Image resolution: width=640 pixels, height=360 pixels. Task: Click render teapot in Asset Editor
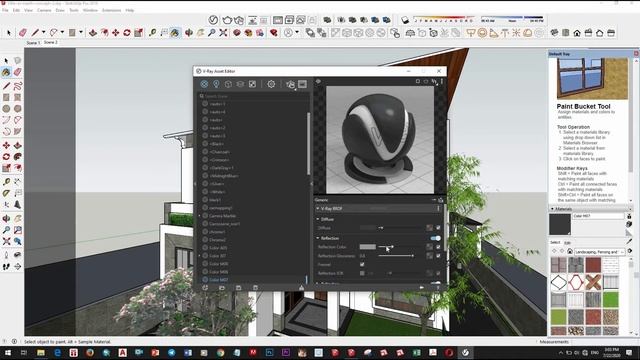(290, 84)
